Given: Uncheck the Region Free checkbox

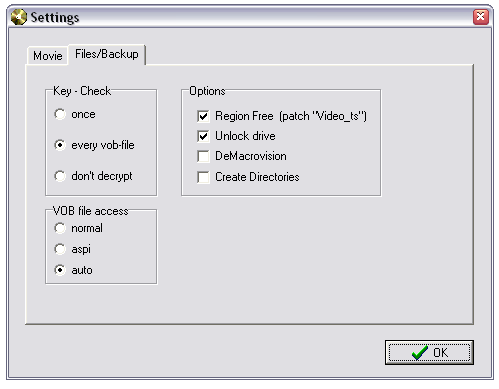Looking at the screenshot, I should click(203, 116).
